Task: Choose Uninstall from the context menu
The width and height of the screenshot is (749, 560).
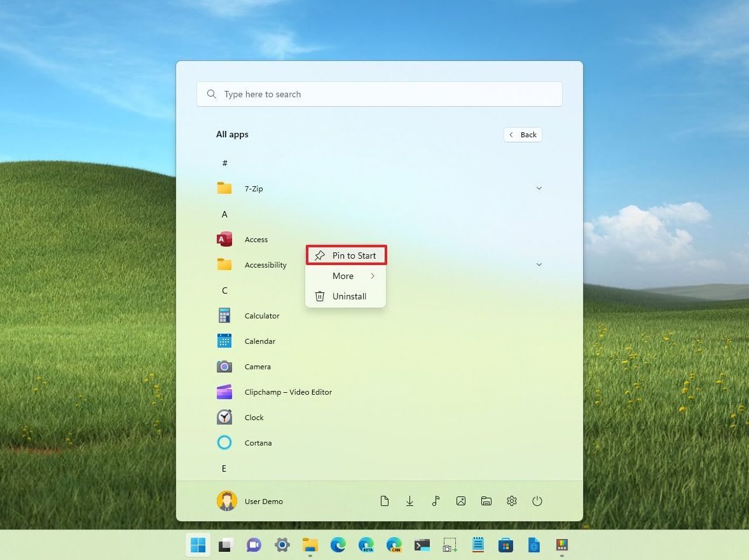Action: point(349,296)
